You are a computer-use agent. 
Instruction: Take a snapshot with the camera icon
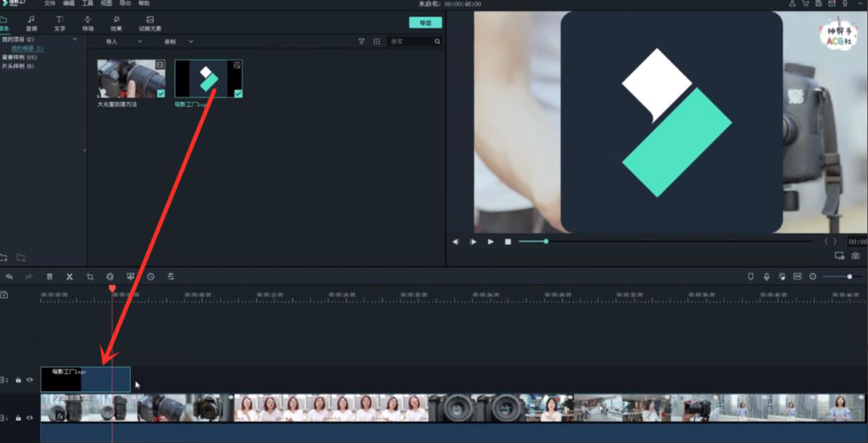pos(855,256)
